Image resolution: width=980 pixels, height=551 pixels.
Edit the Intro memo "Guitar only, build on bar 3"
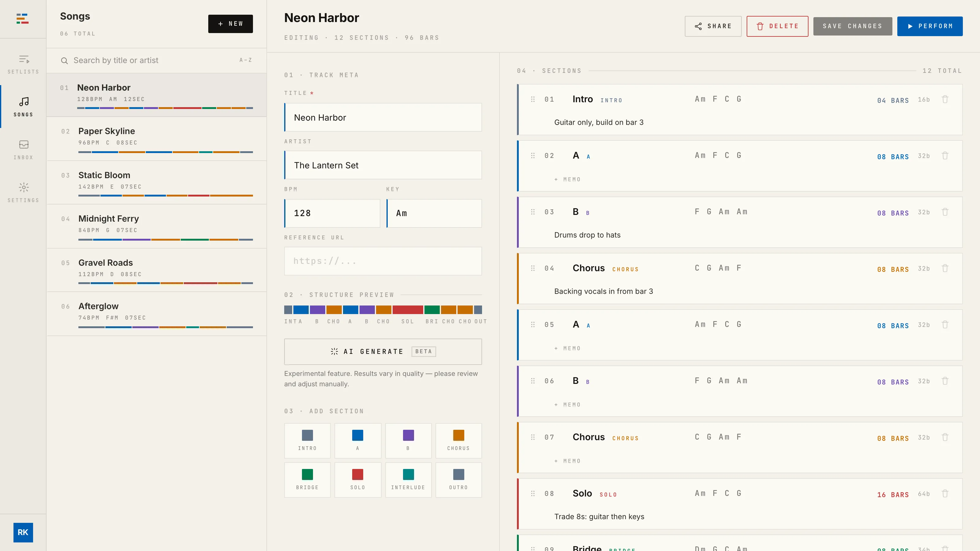coord(599,122)
